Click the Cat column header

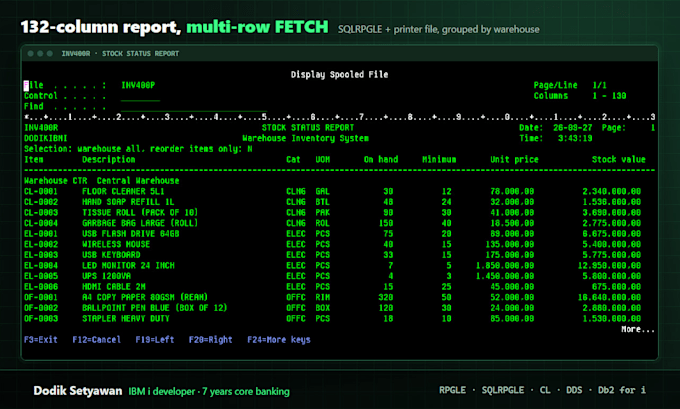(x=294, y=160)
